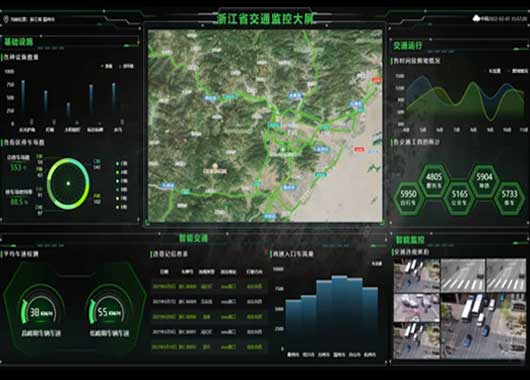Click the orange landmark pin on map

215,166
